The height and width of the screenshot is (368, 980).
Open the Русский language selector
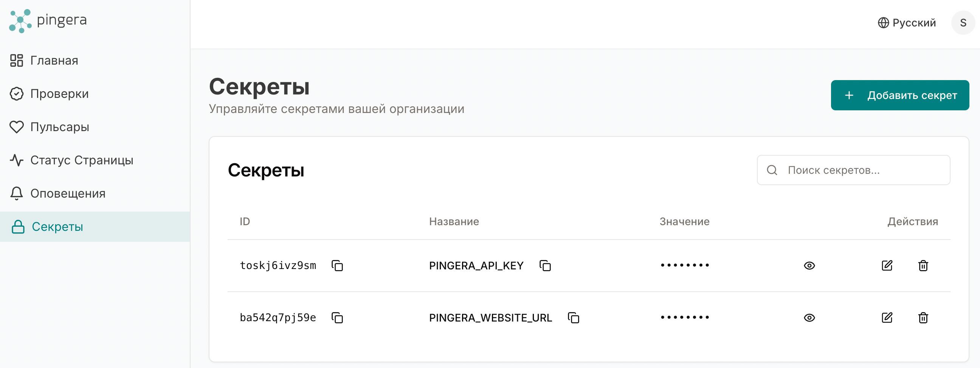coord(906,23)
